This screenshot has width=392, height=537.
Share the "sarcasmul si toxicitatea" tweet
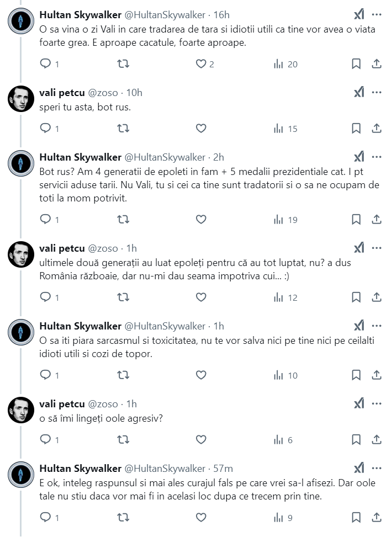click(x=377, y=375)
